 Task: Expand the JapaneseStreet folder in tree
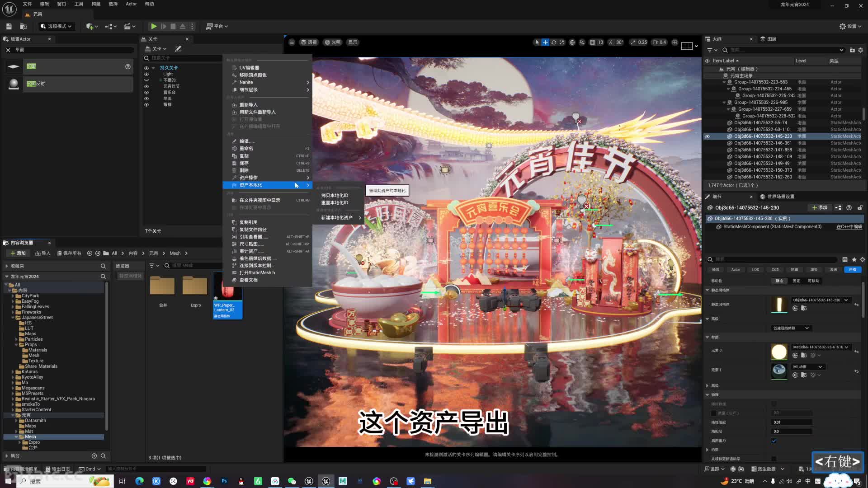[13, 318]
